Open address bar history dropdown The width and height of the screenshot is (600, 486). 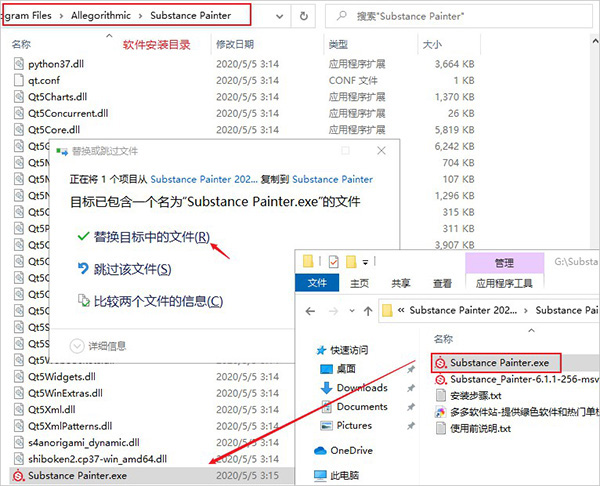(x=280, y=16)
